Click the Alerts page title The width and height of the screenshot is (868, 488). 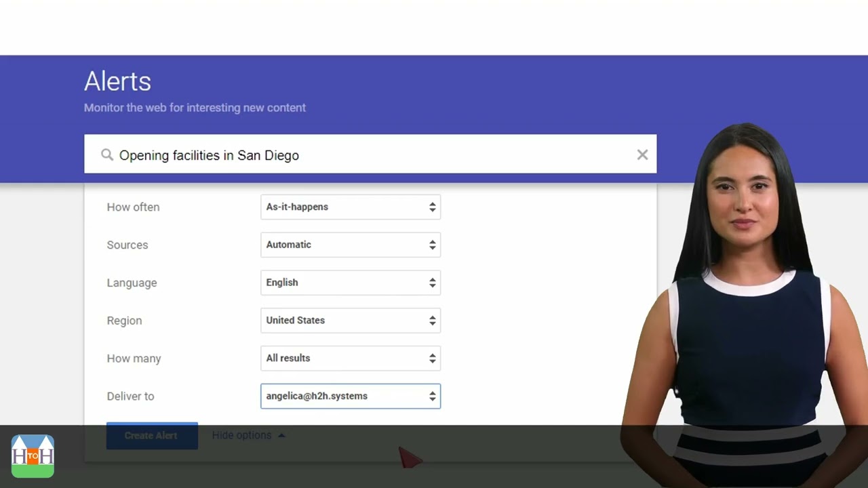tap(117, 81)
